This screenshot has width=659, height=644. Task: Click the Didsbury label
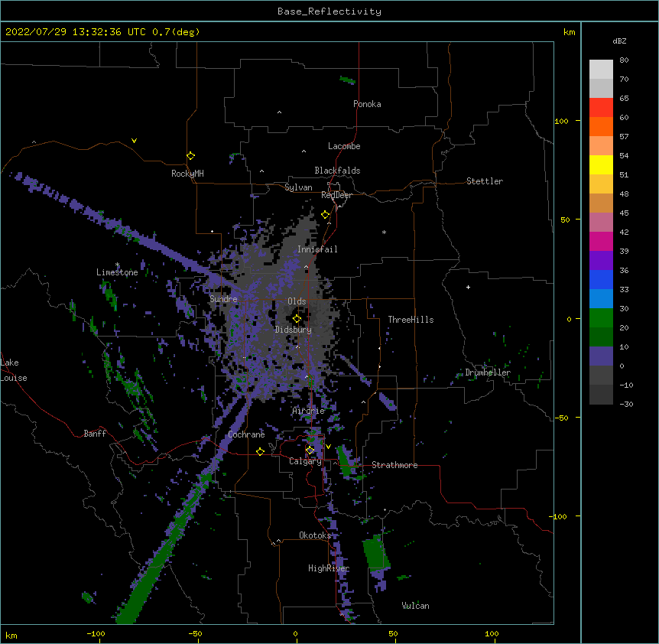pyautogui.click(x=294, y=330)
